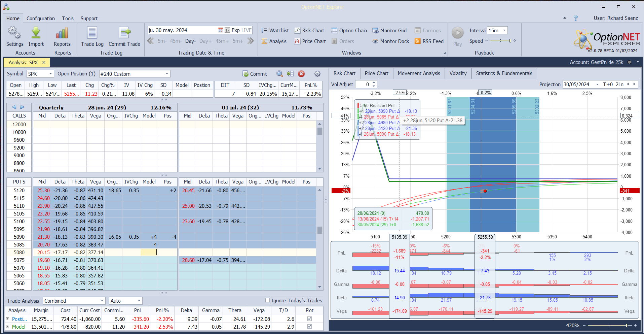Increase Vol Adjust with the up spinner

click(374, 82)
